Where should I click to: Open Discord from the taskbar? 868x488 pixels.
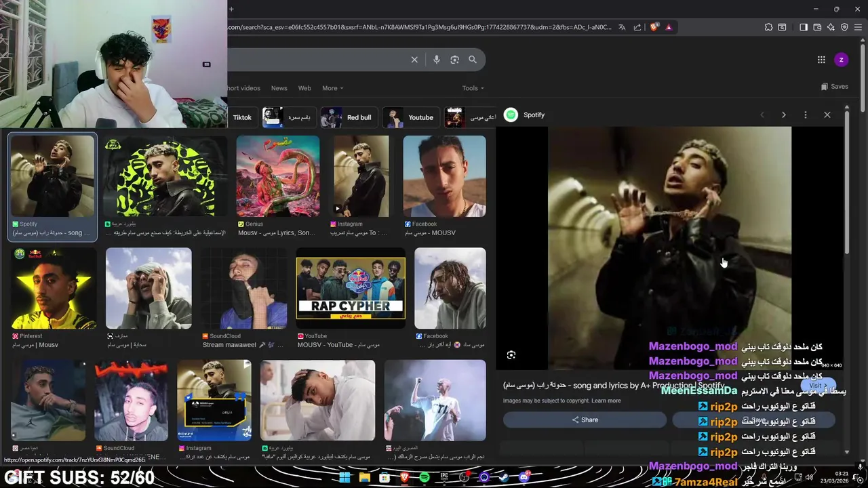tap(524, 478)
